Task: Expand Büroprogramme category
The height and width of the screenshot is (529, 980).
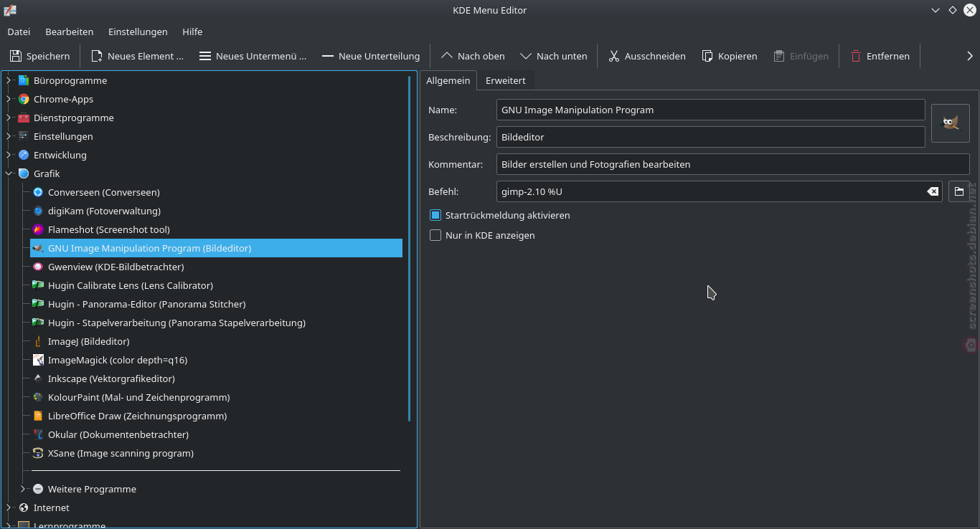Action: pyautogui.click(x=9, y=80)
